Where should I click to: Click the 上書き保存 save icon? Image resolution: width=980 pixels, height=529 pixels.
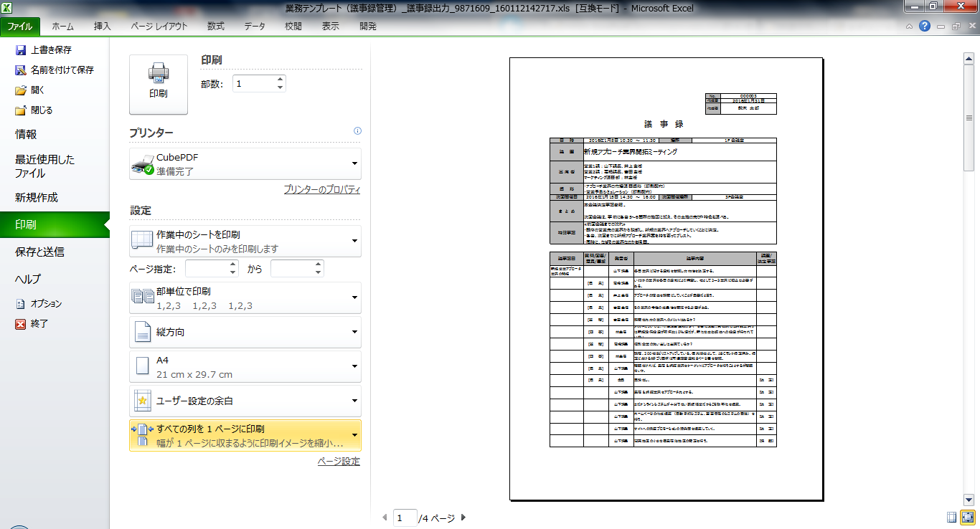(x=21, y=50)
